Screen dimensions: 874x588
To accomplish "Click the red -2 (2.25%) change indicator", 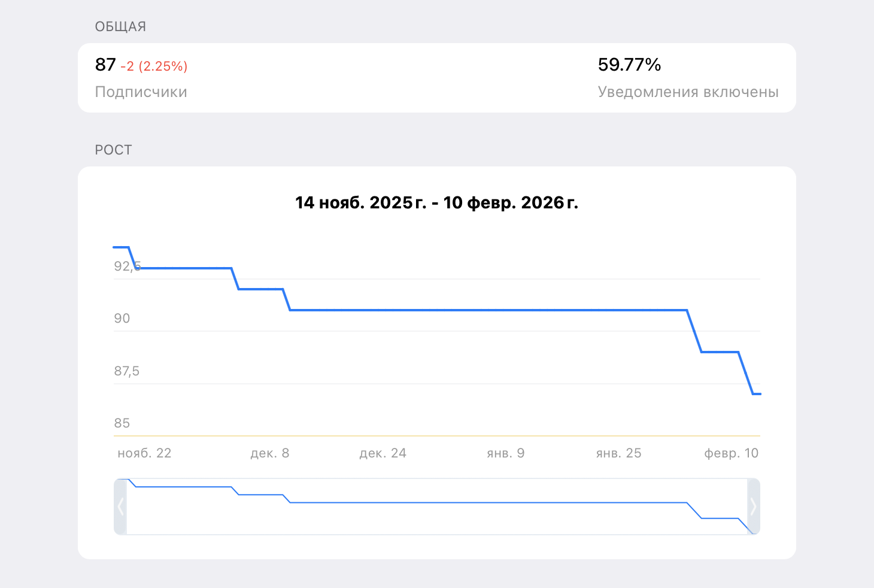I will 154,66.
